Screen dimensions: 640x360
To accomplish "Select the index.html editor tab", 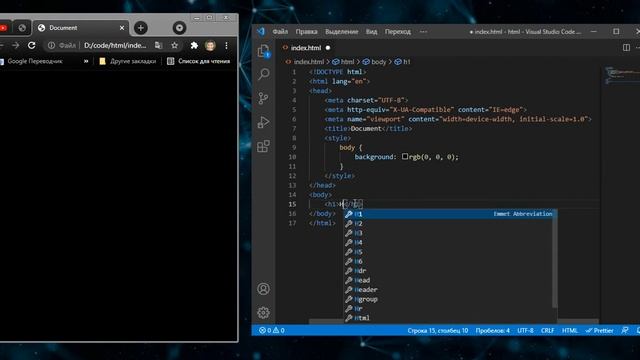I will click(306, 48).
